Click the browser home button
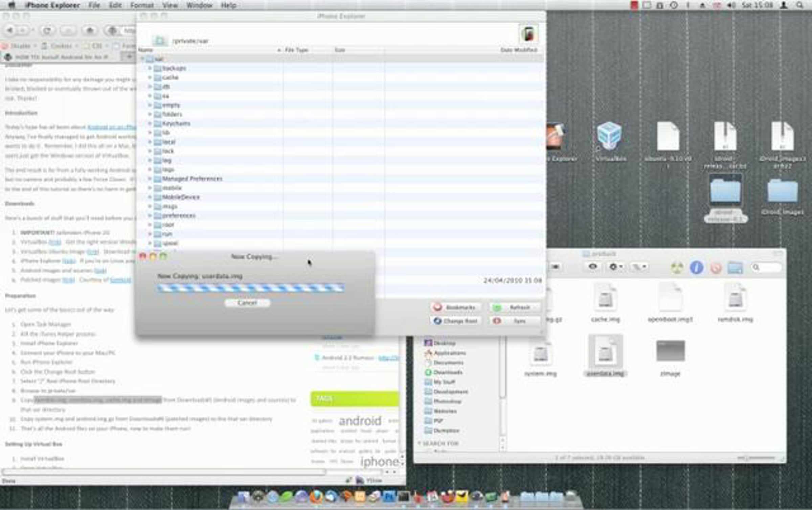The image size is (812, 510). pyautogui.click(x=90, y=30)
